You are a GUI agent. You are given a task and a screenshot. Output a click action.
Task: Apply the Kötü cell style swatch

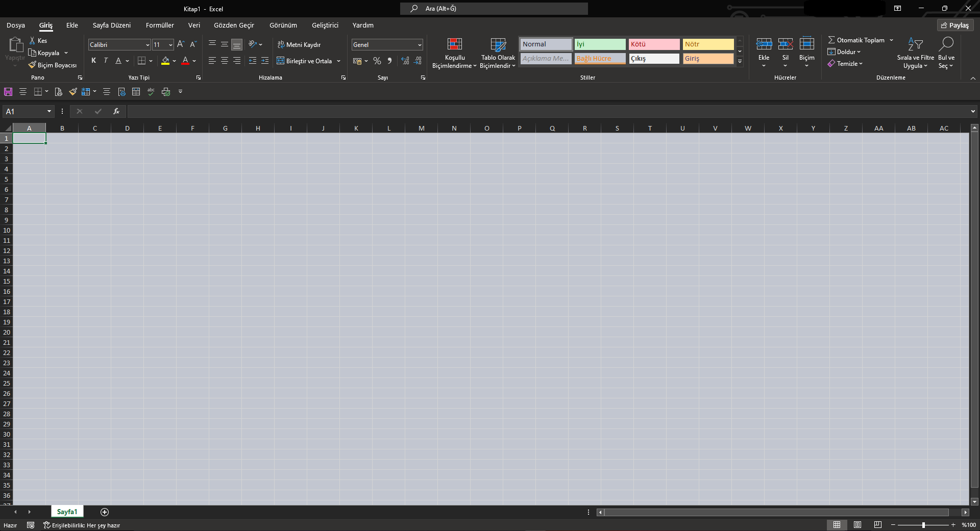654,44
